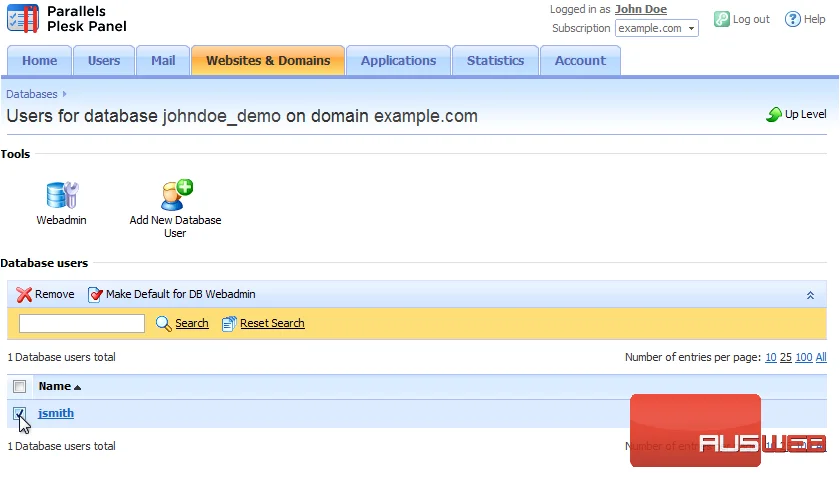Screen dimensions: 840x480
Task: Select the Websites & Domains tab
Action: point(268,61)
